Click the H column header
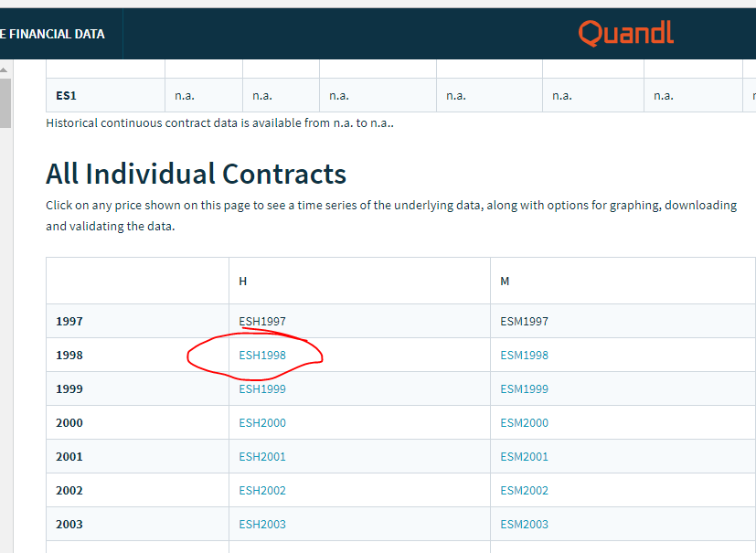Image resolution: width=756 pixels, height=553 pixels. coord(243,281)
